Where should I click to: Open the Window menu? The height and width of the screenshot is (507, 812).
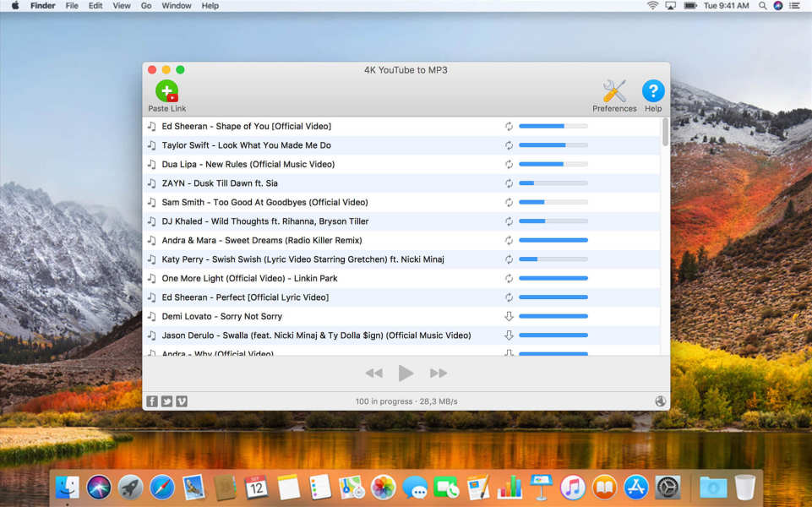[176, 6]
